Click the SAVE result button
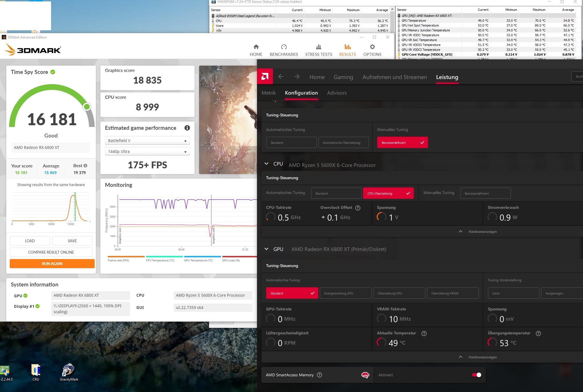This screenshot has height=392, width=583. [72, 241]
